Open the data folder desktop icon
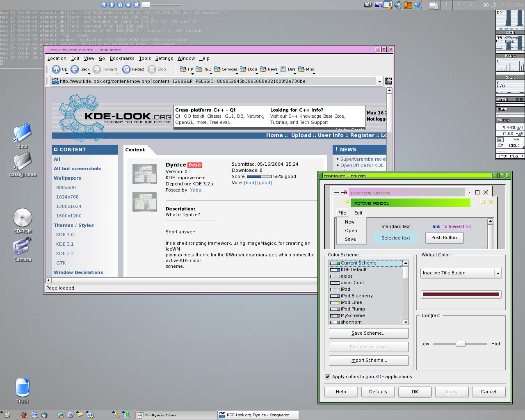 (22, 133)
